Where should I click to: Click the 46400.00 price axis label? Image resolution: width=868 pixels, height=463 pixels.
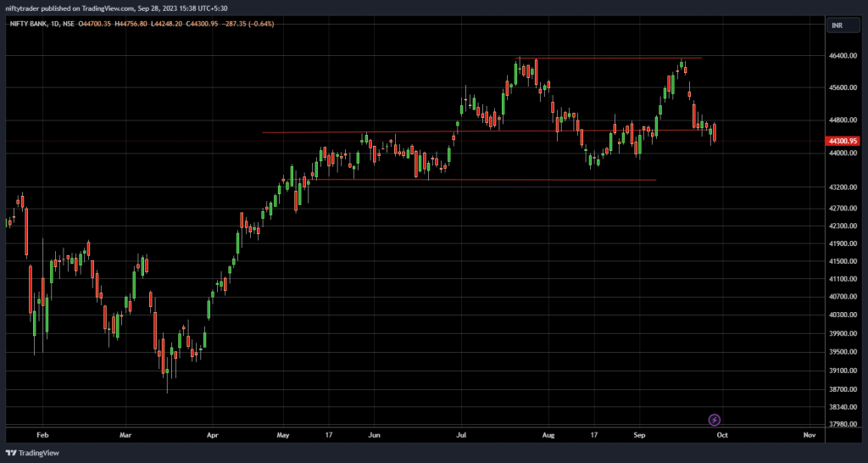(843, 57)
